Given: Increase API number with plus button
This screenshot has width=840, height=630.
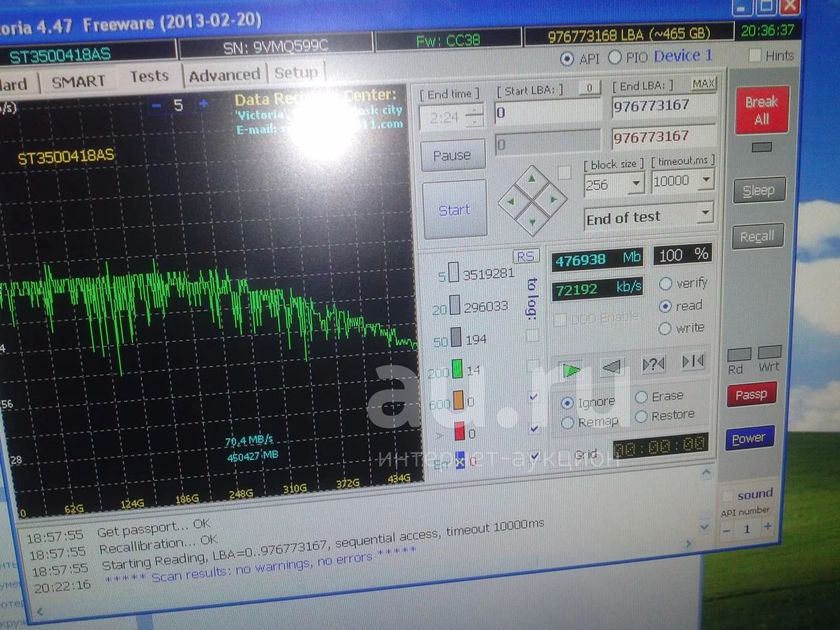Looking at the screenshot, I should coord(767,527).
